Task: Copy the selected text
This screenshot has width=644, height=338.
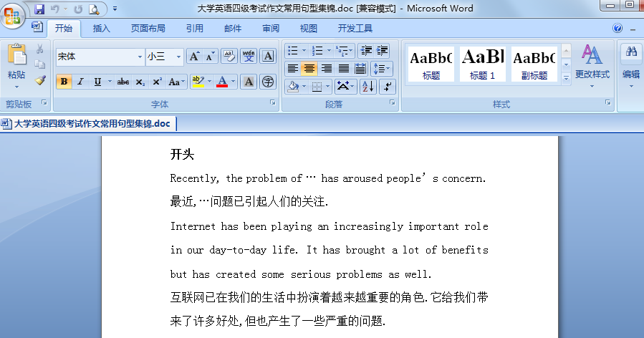Action: pyautogui.click(x=40, y=64)
